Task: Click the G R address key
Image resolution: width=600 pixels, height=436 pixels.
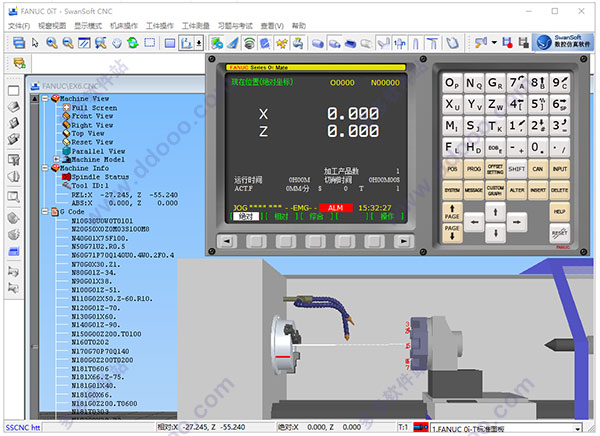Action: (495, 83)
